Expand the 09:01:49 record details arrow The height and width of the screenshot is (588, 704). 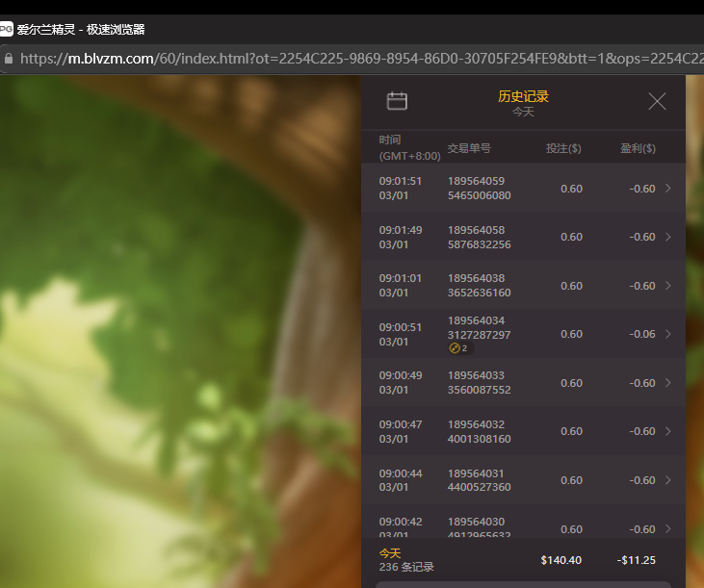click(x=668, y=237)
